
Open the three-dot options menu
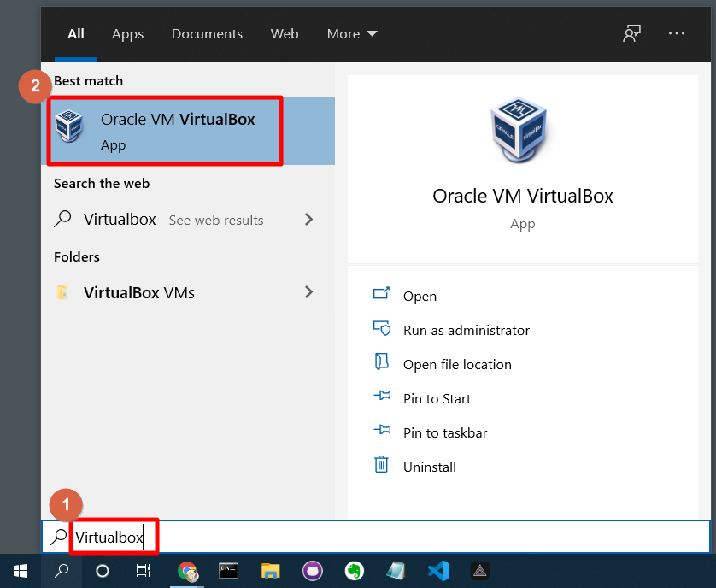point(677,33)
